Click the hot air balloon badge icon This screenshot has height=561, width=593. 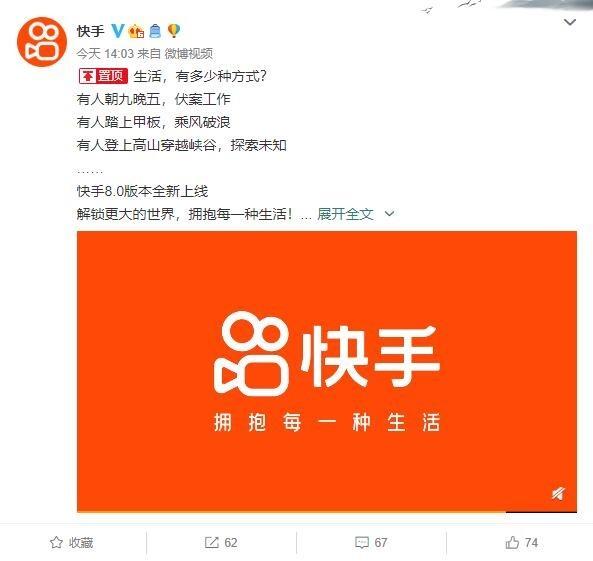pos(174,31)
